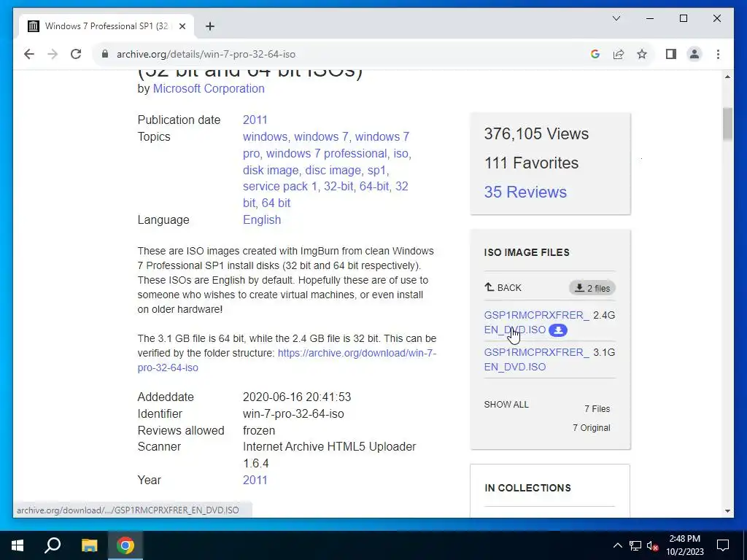Open the 35 Reviews link
Image resolution: width=747 pixels, height=560 pixels.
(525, 192)
